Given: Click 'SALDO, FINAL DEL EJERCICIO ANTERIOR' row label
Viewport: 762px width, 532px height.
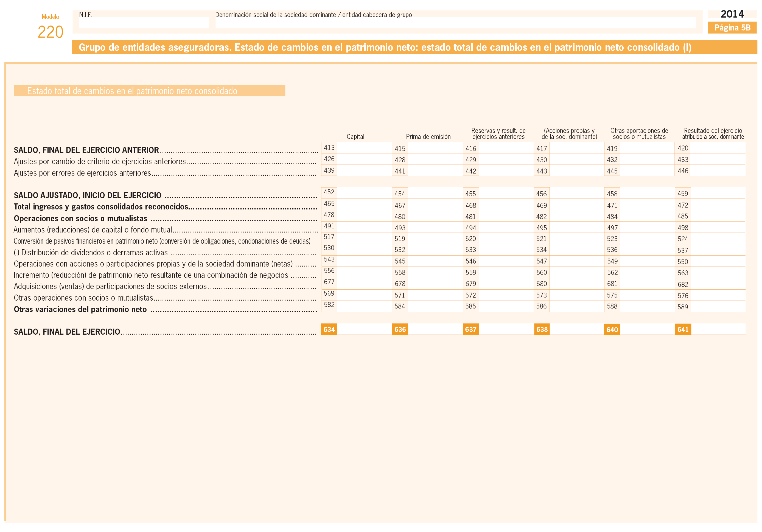Looking at the screenshot, I should [x=86, y=150].
